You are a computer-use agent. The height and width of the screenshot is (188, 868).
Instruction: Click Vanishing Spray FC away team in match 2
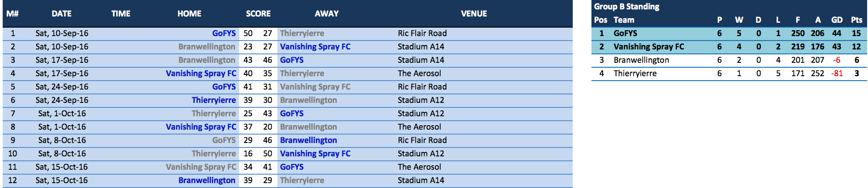click(x=315, y=47)
